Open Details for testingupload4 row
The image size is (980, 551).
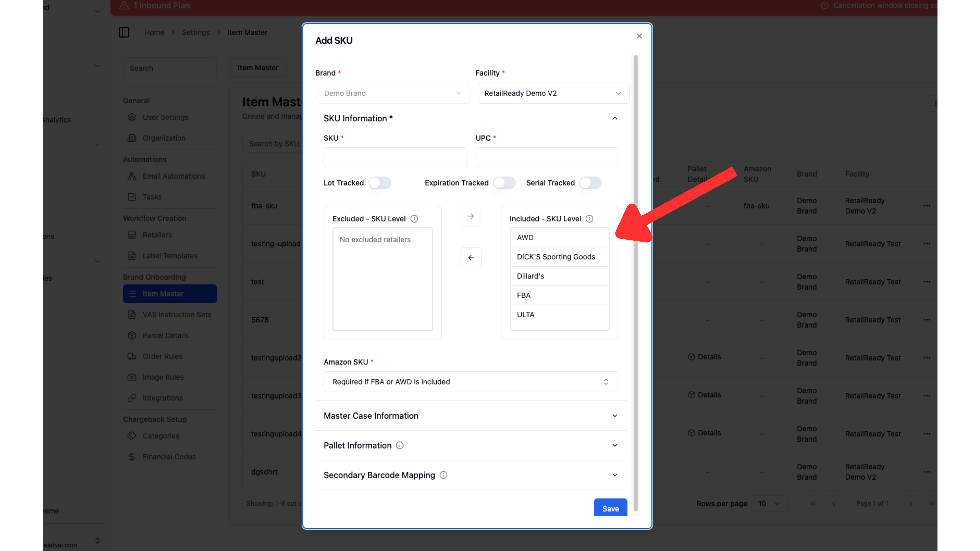tap(704, 433)
